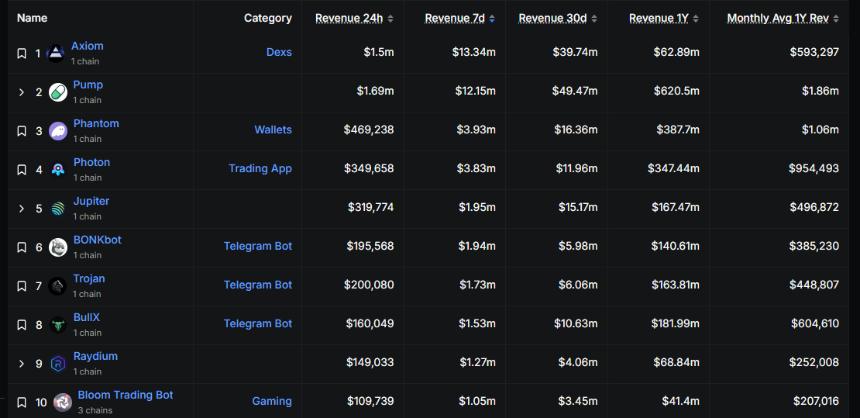The image size is (860, 418).
Task: Expand the Pump row
Action: [x=21, y=92]
